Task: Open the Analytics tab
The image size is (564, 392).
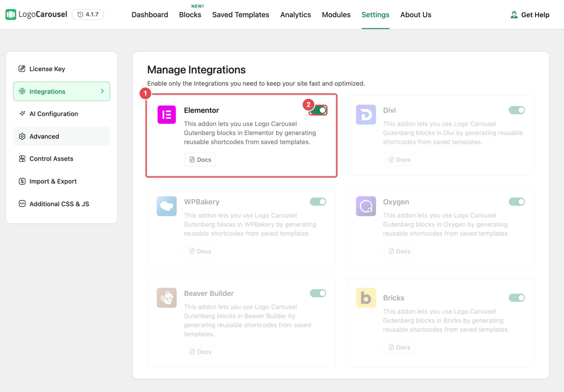Action: click(x=295, y=15)
